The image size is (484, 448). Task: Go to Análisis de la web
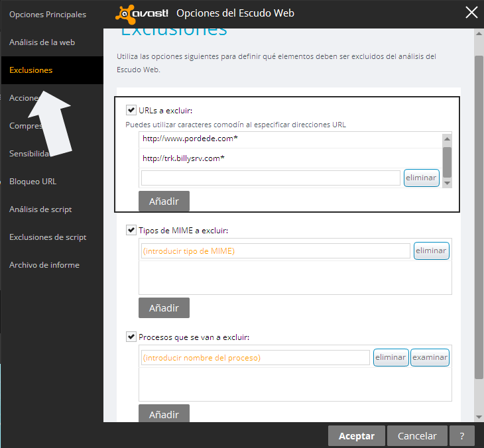(x=42, y=42)
